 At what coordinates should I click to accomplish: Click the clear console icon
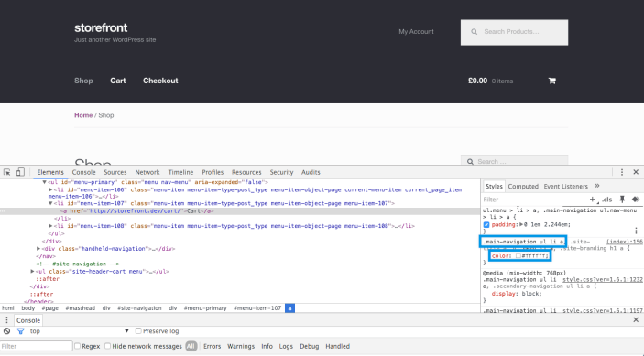click(7, 331)
